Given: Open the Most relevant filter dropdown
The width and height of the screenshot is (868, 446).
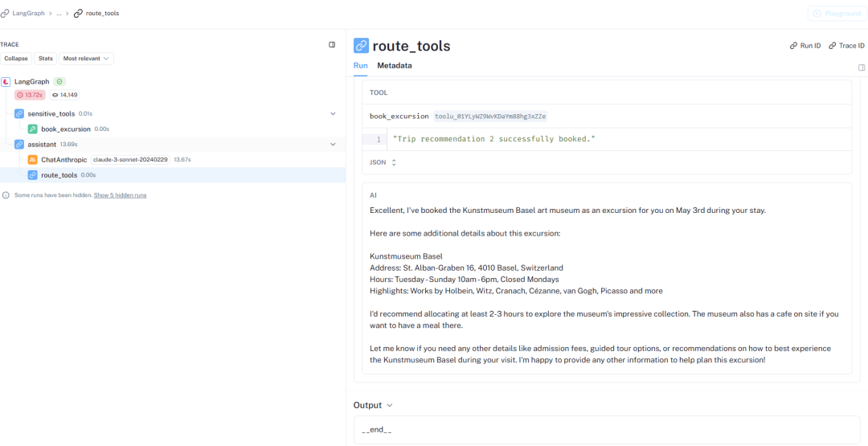Looking at the screenshot, I should 88,59.
